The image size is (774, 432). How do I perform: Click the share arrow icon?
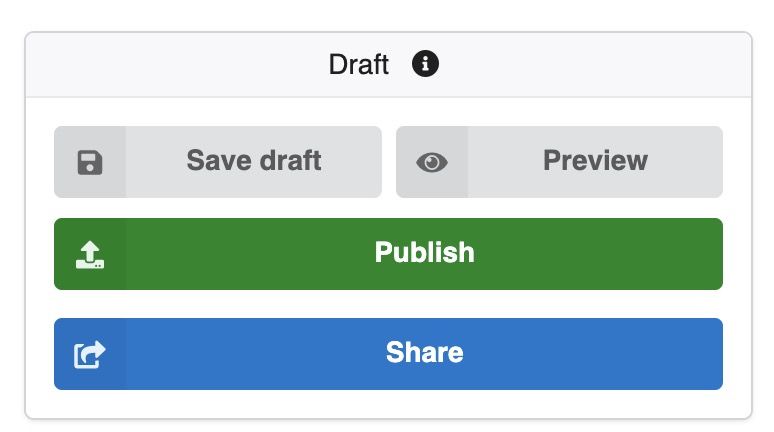pos(90,354)
